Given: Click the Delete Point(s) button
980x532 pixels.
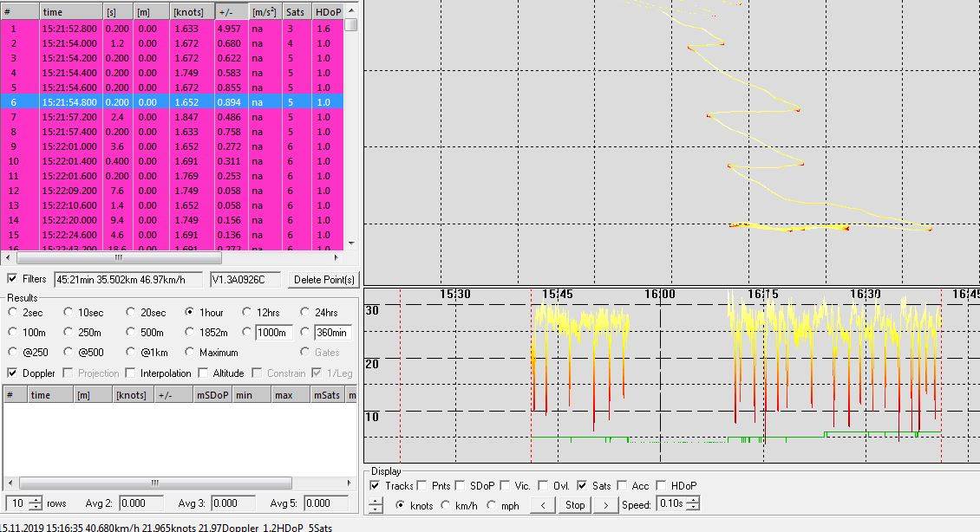Looking at the screenshot, I should pyautogui.click(x=324, y=280).
